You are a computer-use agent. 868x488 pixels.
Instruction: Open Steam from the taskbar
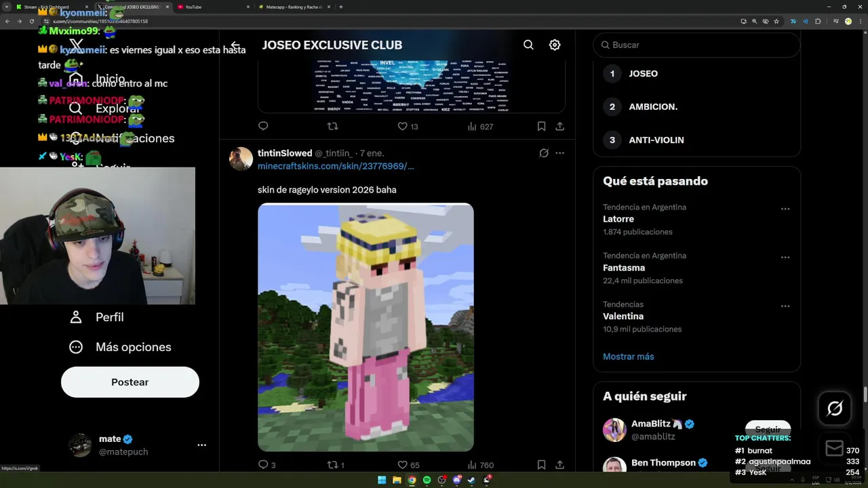[471, 480]
